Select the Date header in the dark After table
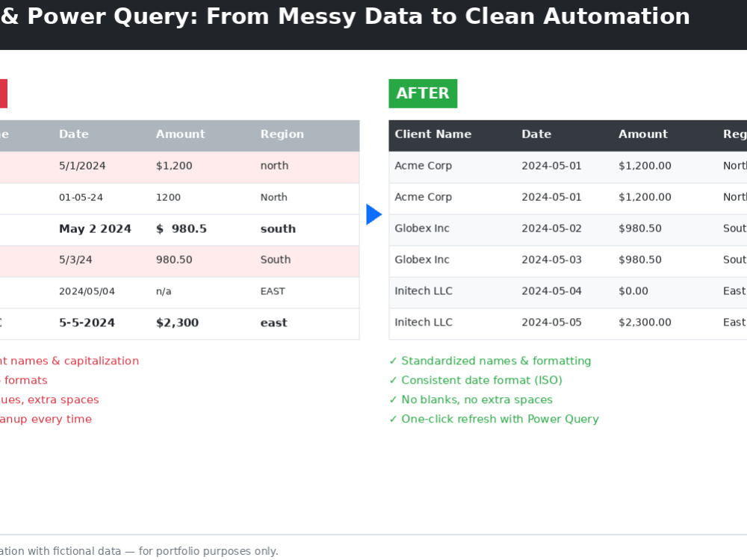Image resolution: width=747 pixels, height=560 pixels. [x=536, y=134]
